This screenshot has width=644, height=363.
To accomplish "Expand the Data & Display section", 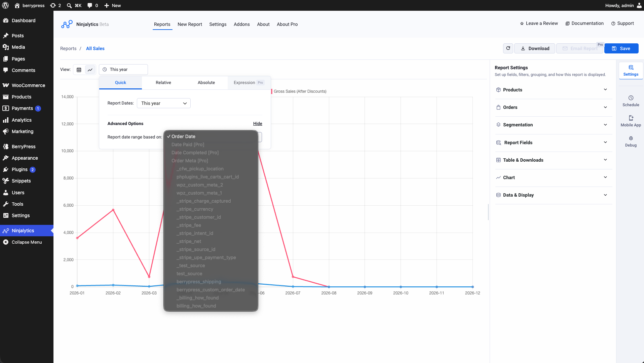I will click(554, 195).
